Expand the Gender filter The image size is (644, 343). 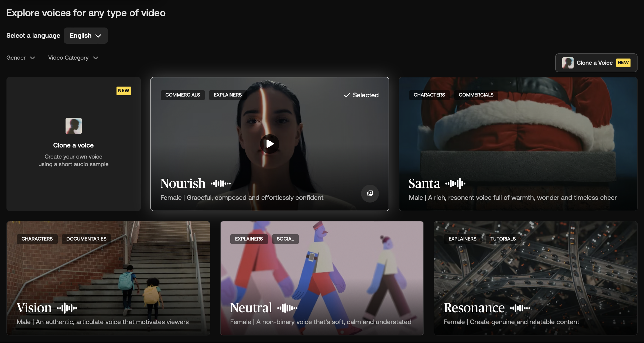tap(21, 58)
